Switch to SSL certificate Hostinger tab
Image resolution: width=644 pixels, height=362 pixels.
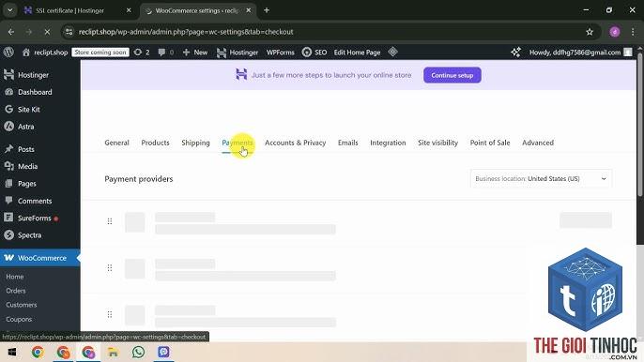69,10
